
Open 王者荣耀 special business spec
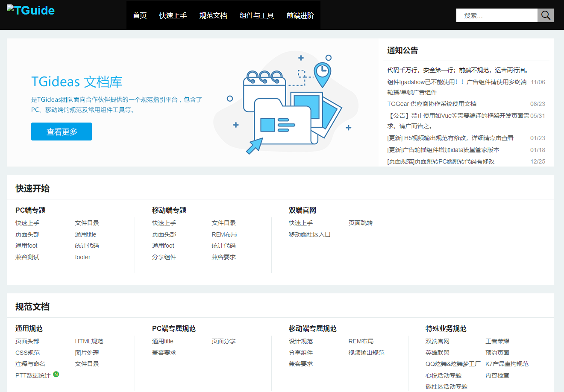497,341
